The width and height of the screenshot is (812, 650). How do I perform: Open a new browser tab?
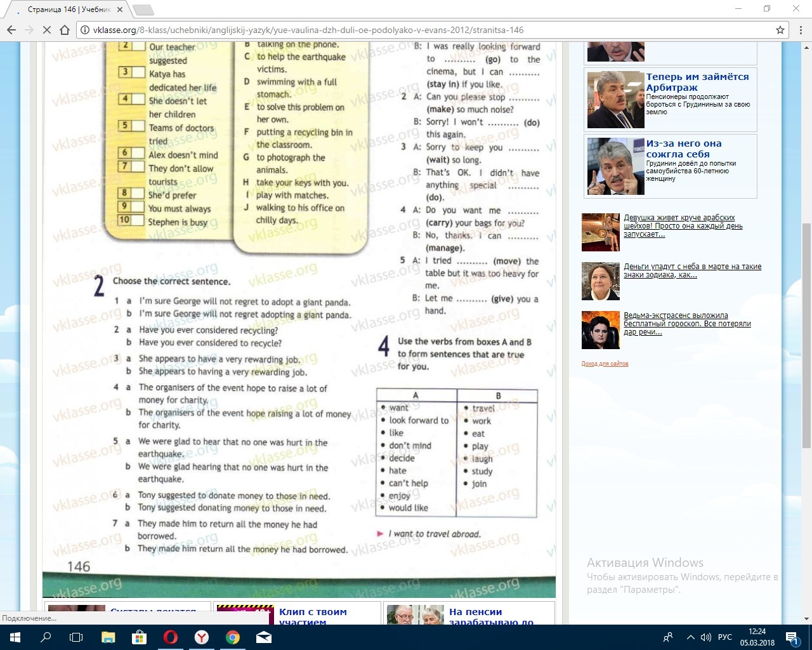tap(143, 10)
